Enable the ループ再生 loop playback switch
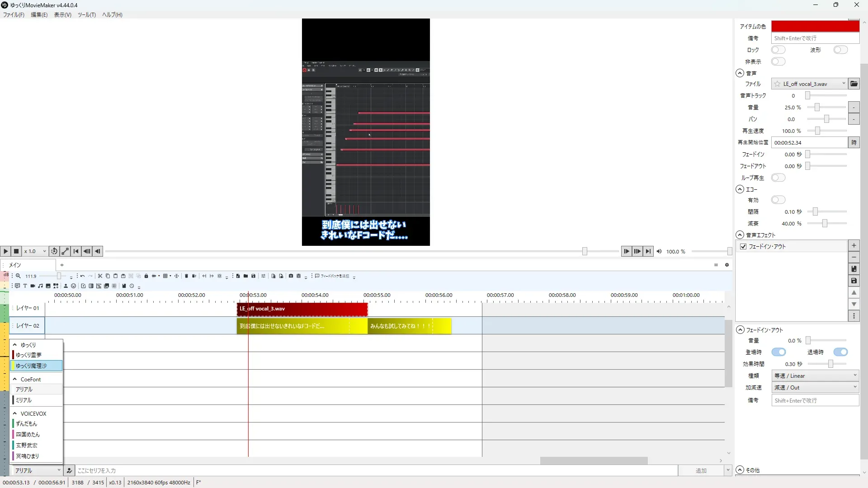 pos(778,178)
